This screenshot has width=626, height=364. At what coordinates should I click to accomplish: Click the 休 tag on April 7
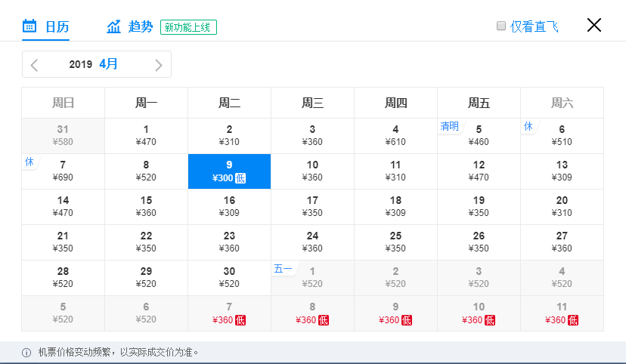point(29,162)
